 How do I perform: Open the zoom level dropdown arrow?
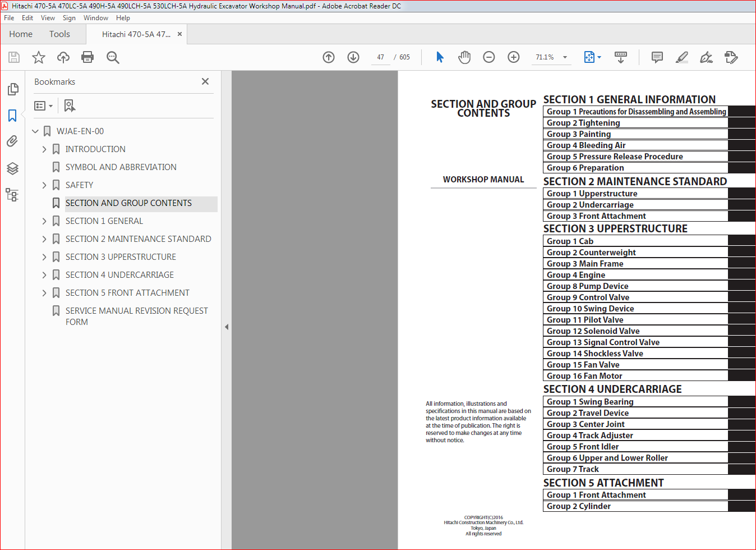pos(565,57)
